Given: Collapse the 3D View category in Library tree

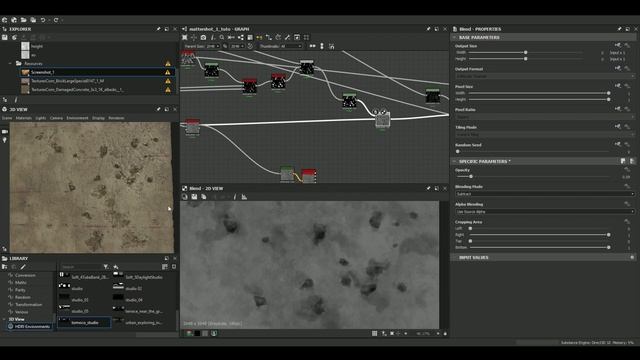Looking at the screenshot, I should [x=4, y=319].
